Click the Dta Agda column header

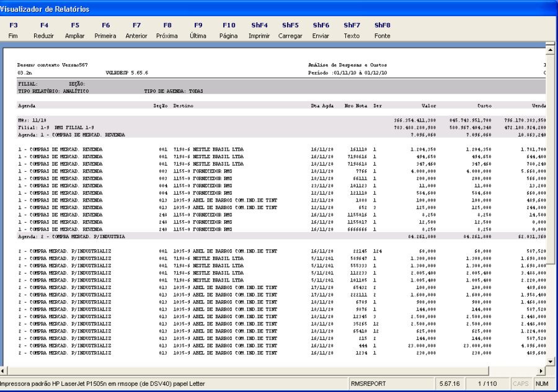tap(322, 105)
